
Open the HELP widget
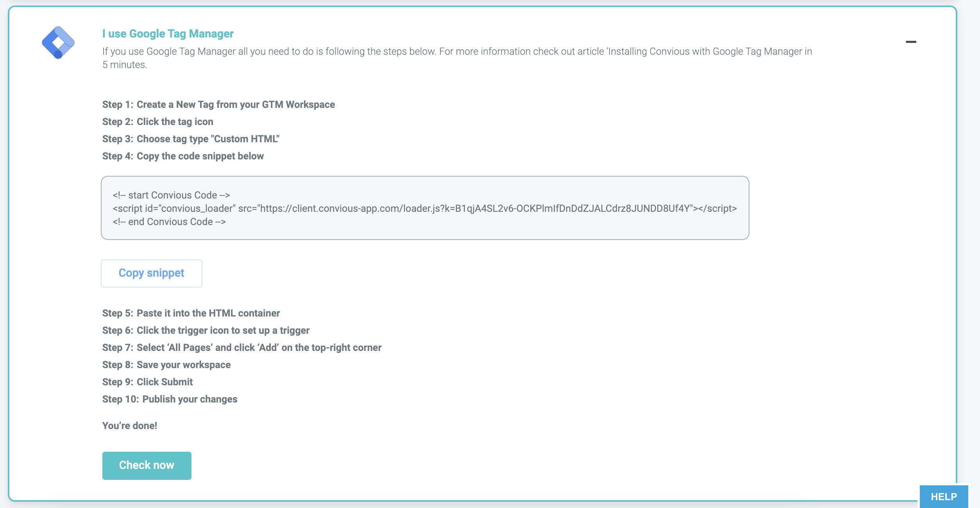(x=943, y=496)
